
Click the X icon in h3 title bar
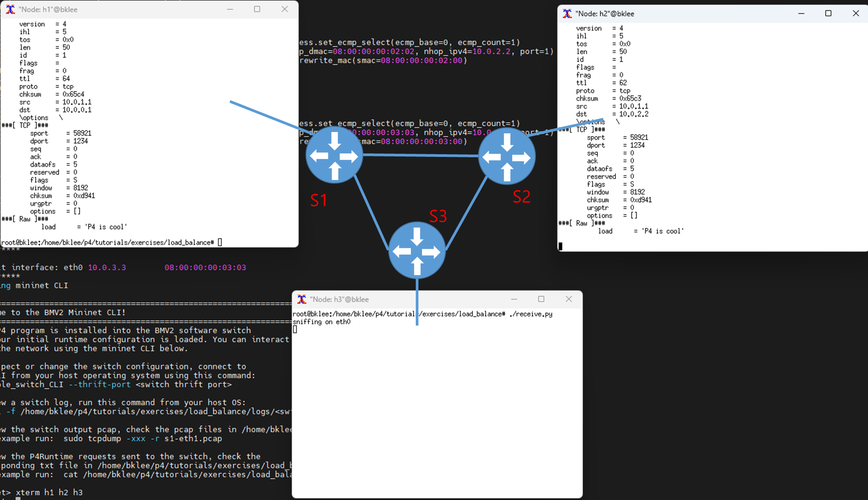click(301, 299)
